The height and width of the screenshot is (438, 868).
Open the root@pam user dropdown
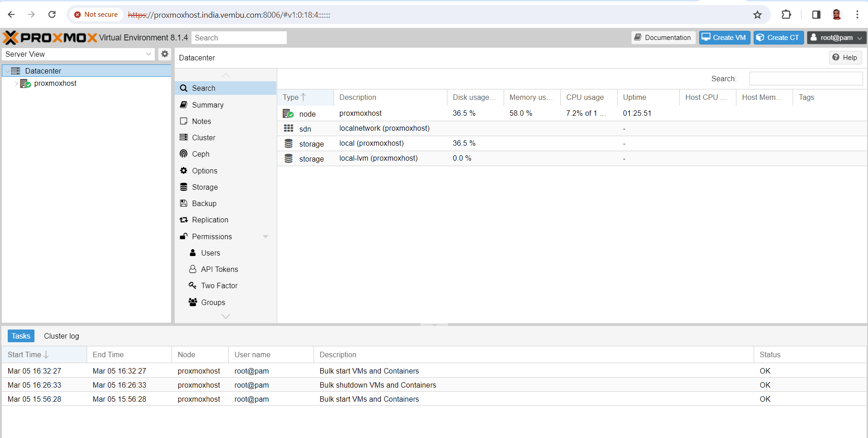[x=837, y=38]
